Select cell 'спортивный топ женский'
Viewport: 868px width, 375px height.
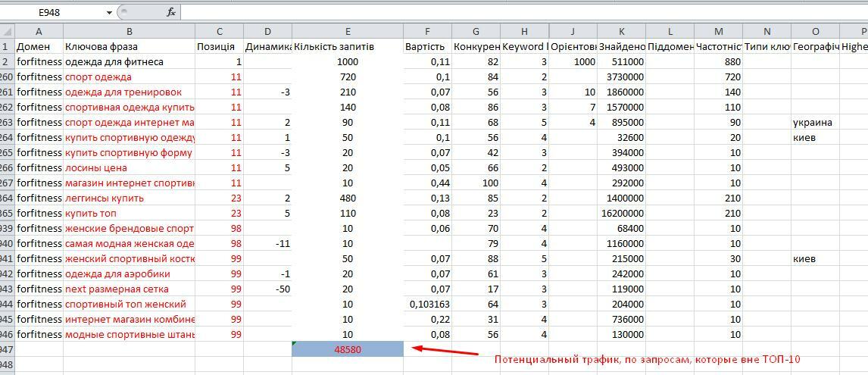click(x=129, y=304)
